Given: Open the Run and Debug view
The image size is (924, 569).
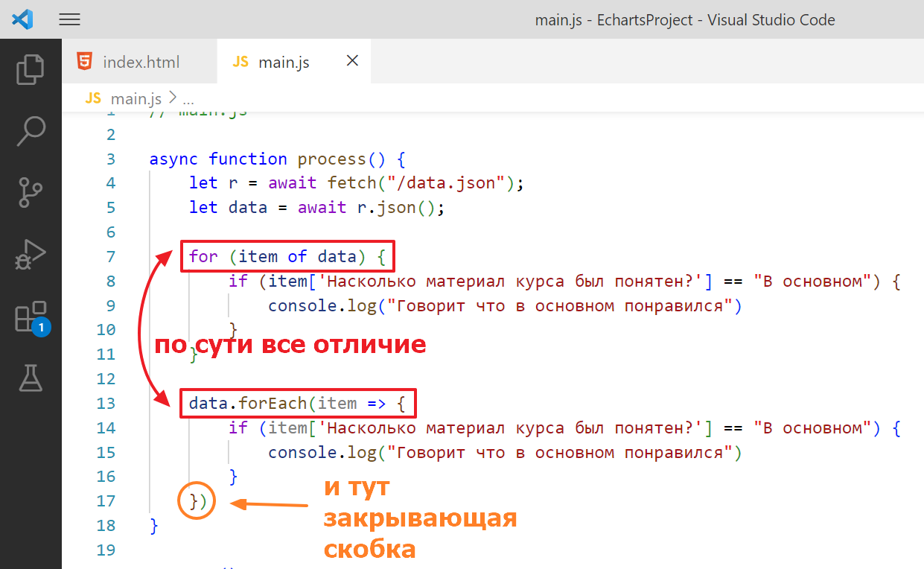Looking at the screenshot, I should (x=30, y=256).
